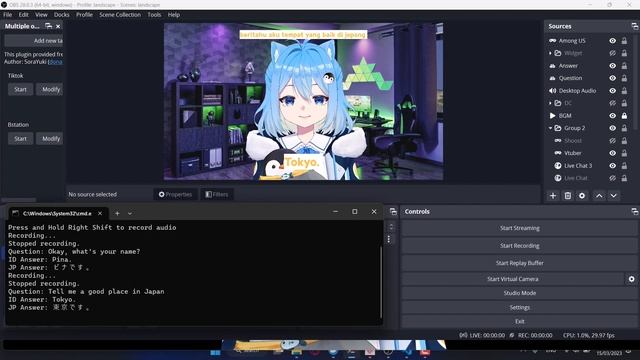Collapse Group 2

pyautogui.click(x=550, y=128)
